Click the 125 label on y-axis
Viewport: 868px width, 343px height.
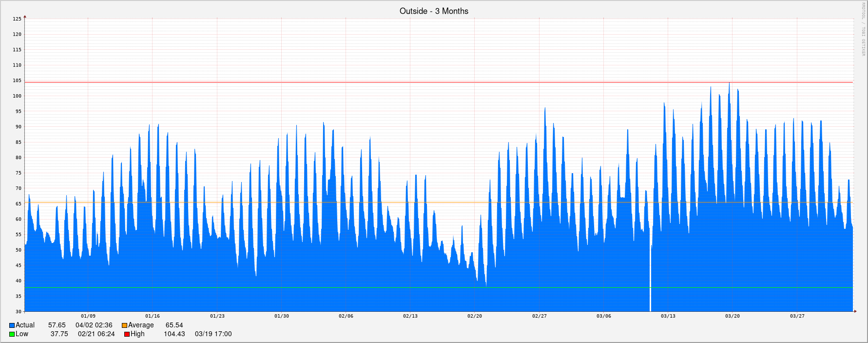point(17,19)
